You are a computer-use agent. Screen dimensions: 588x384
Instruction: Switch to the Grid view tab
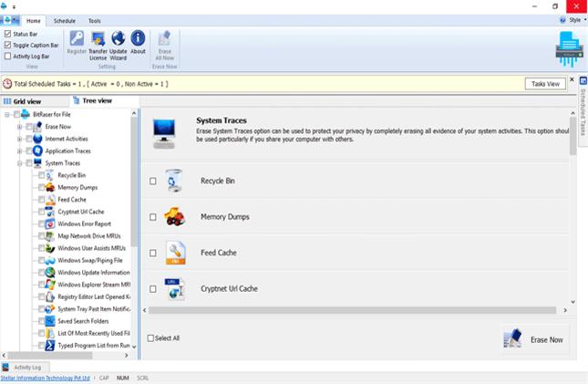[x=23, y=101]
